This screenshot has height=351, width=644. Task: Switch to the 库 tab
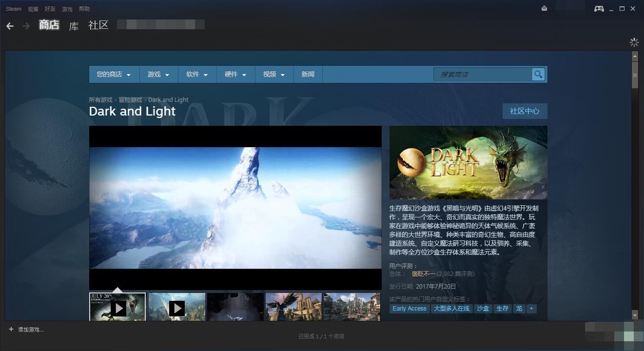tap(74, 26)
